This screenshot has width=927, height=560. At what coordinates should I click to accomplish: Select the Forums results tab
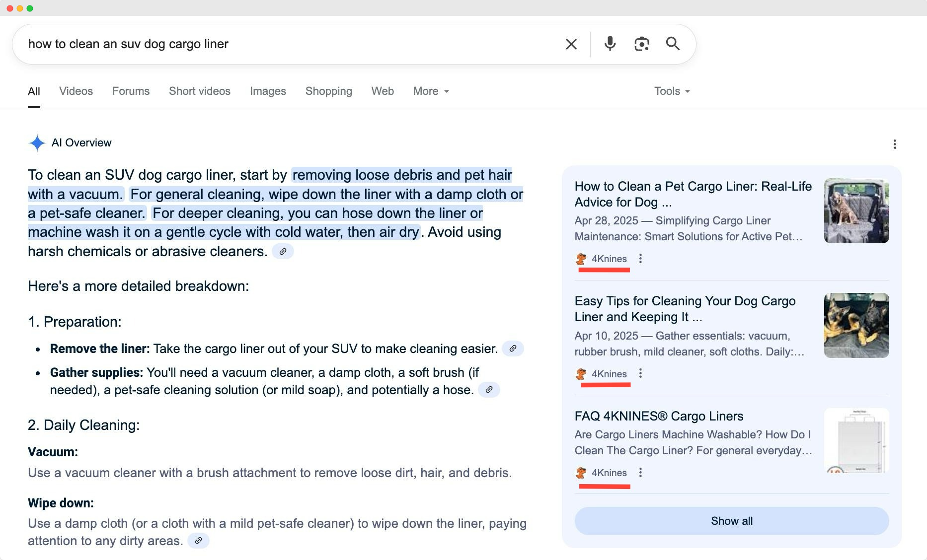point(131,91)
